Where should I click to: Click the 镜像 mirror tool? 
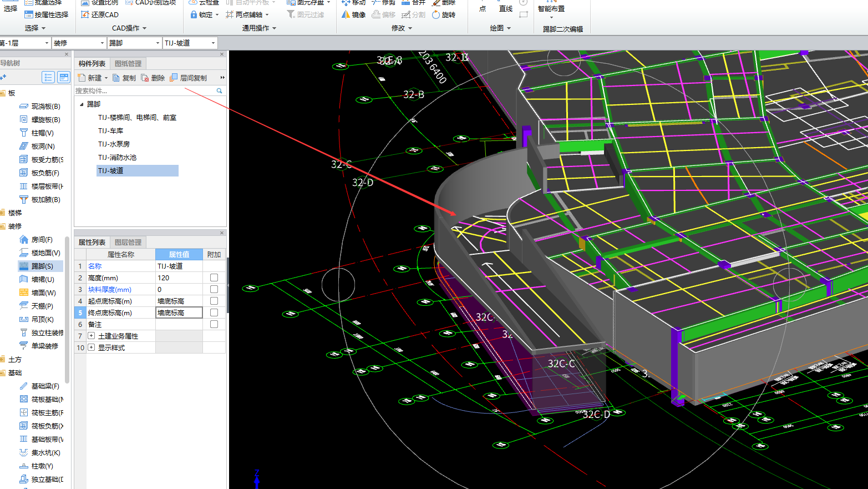click(x=353, y=14)
